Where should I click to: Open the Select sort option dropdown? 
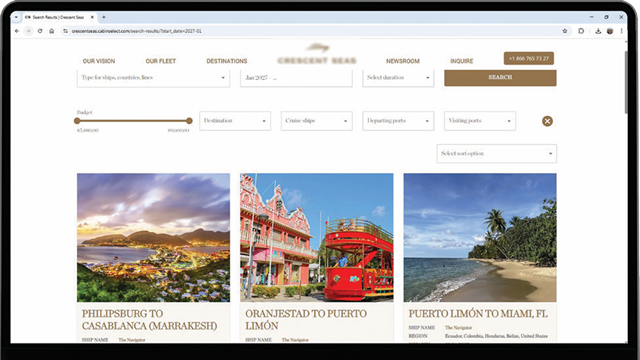pyautogui.click(x=496, y=153)
